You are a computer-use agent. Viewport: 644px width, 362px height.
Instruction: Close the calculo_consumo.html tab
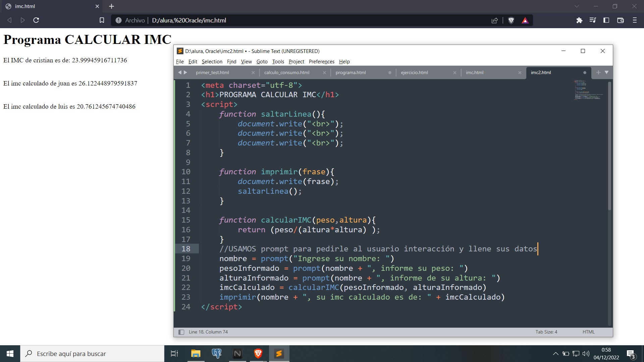tap(324, 73)
